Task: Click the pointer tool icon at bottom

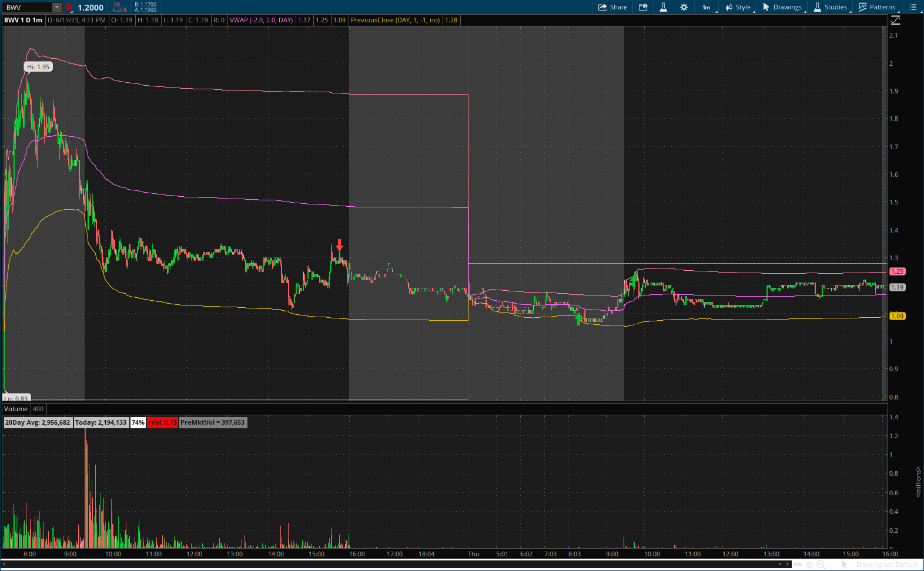Action: (x=844, y=565)
